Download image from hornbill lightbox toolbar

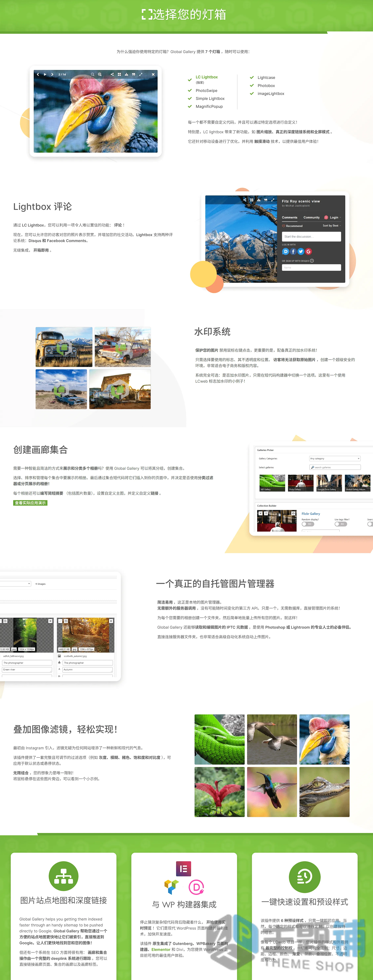pyautogui.click(x=126, y=75)
